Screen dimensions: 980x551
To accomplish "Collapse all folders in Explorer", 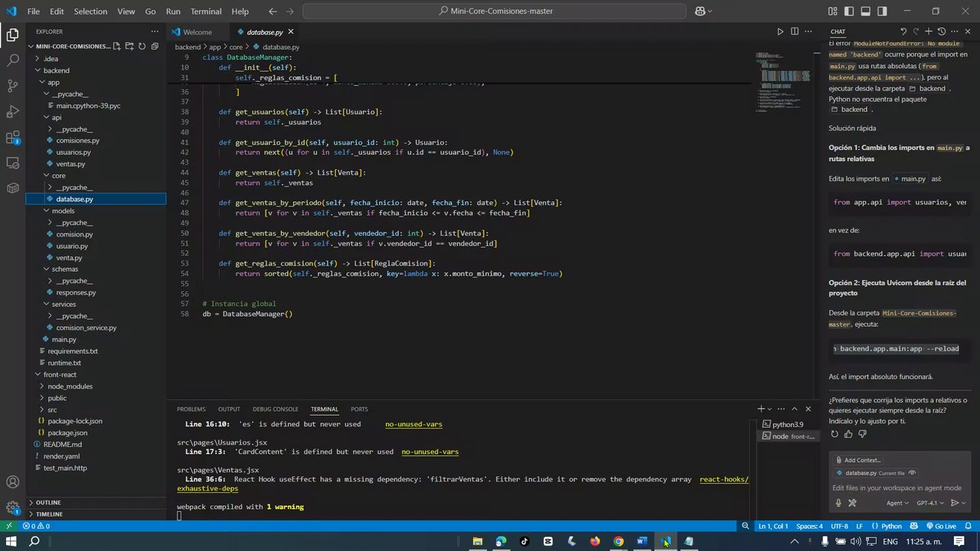I will pos(155,47).
